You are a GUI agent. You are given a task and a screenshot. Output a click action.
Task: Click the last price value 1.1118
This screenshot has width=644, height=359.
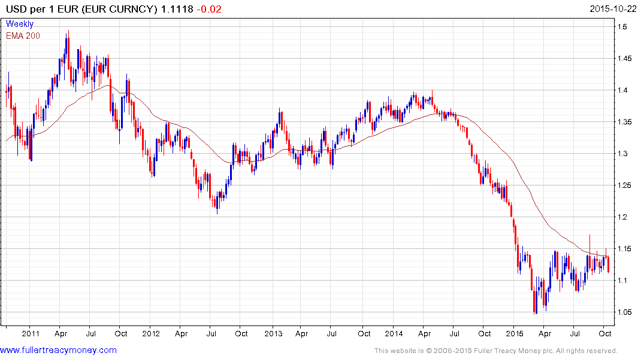click(177, 9)
